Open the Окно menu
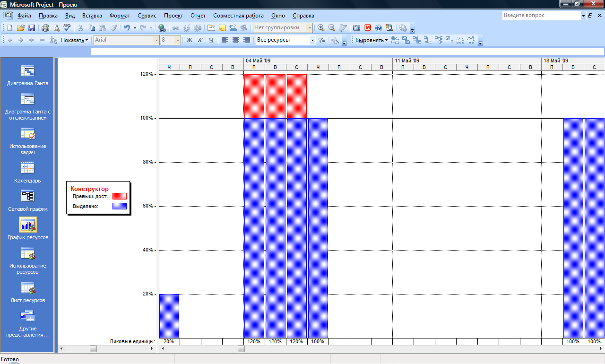Image resolution: width=605 pixels, height=364 pixels. click(278, 16)
